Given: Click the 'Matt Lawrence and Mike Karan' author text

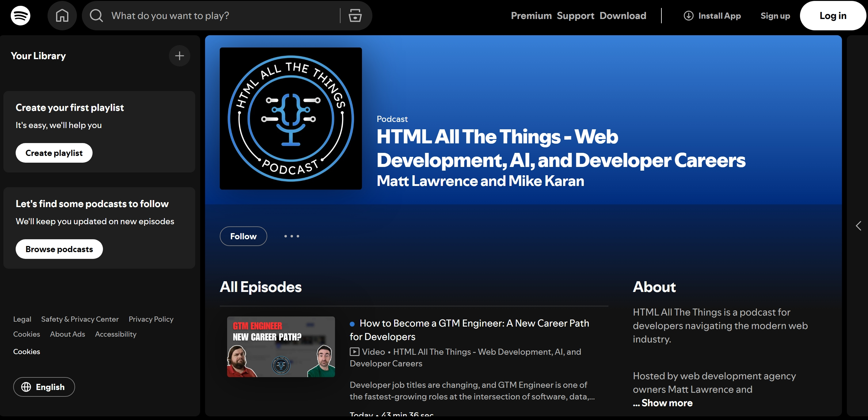Looking at the screenshot, I should pos(480,181).
